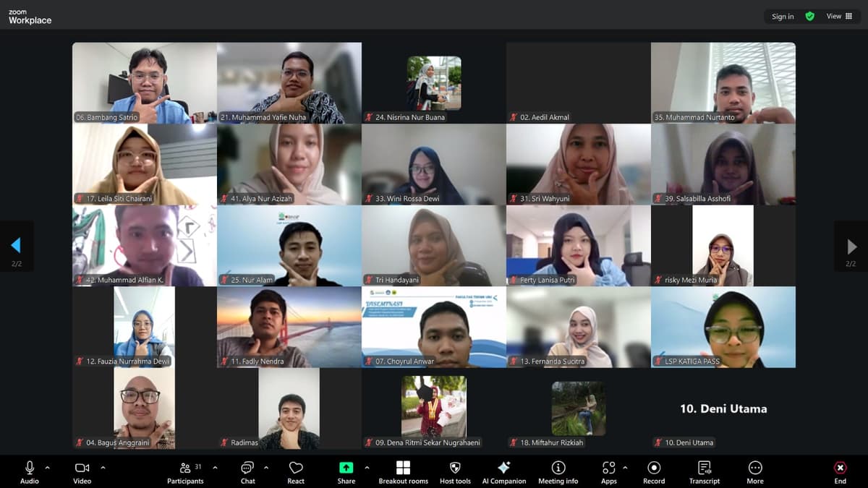The image size is (868, 488).
Task: Select Wini Rossa Dewi video tile
Action: click(434, 164)
